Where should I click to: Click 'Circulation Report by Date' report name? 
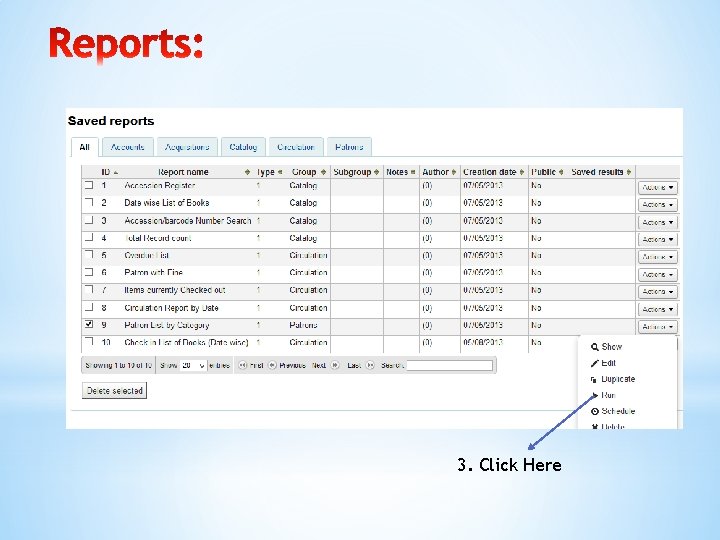pyautogui.click(x=171, y=308)
